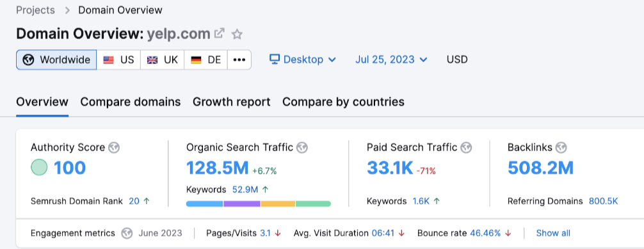Viewport: 644px width, 249px height.
Task: Star yelp.com as favorite
Action: click(x=237, y=34)
